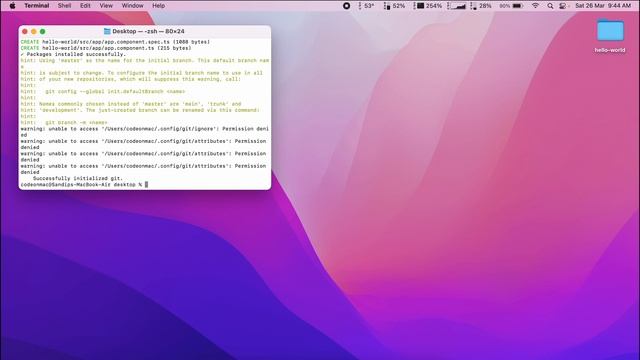This screenshot has width=640, height=360.
Task: Minimize Terminal with the yellow button
Action: pyautogui.click(x=34, y=31)
